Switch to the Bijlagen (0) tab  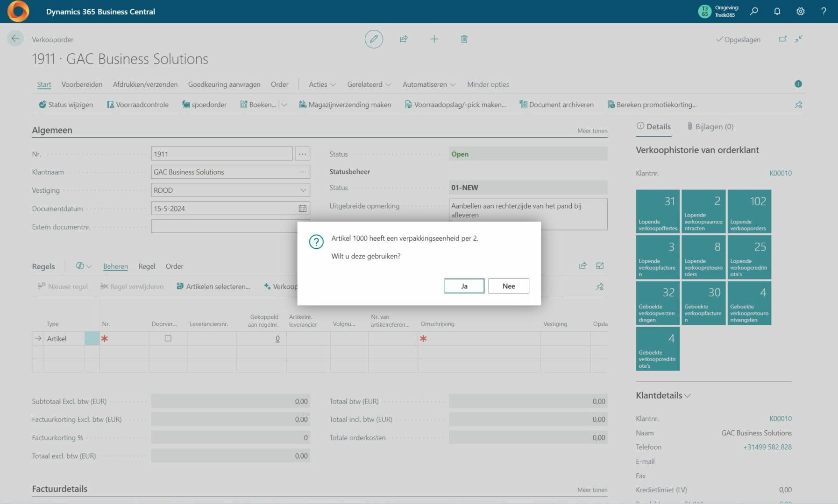(x=710, y=126)
